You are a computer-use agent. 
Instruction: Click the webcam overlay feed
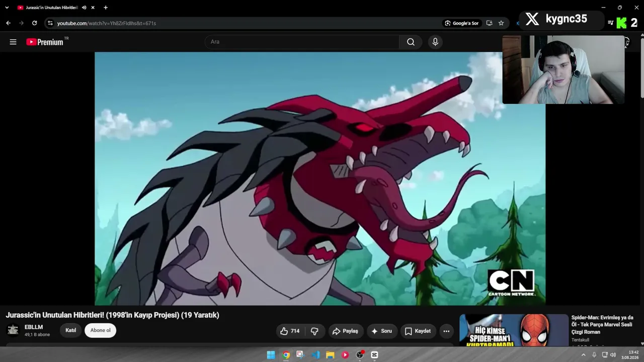pyautogui.click(x=563, y=69)
